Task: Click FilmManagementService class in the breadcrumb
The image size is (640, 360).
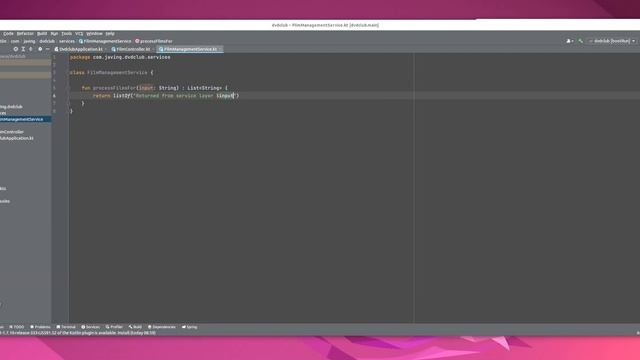Action: (x=105, y=41)
